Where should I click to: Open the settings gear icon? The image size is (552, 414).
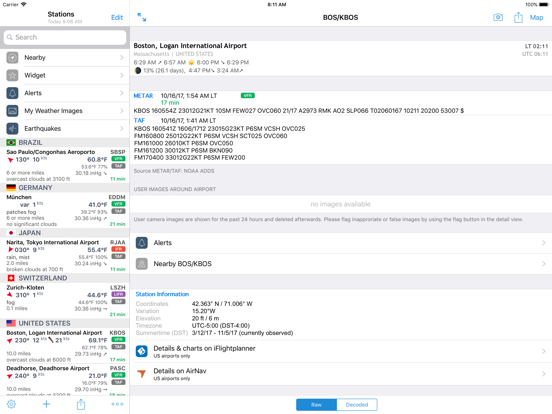(x=11, y=404)
